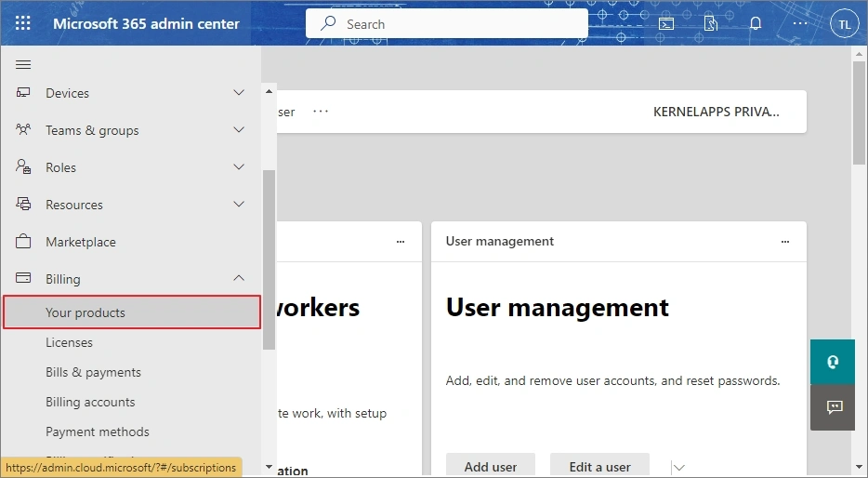The image size is (868, 478).
Task: Click the Teams & groups people icon
Action: click(23, 129)
